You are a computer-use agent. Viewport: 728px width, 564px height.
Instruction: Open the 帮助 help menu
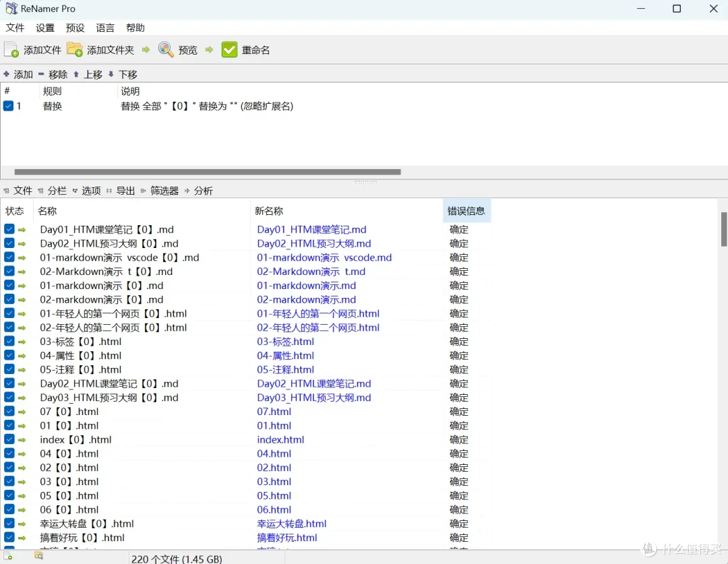(135, 28)
